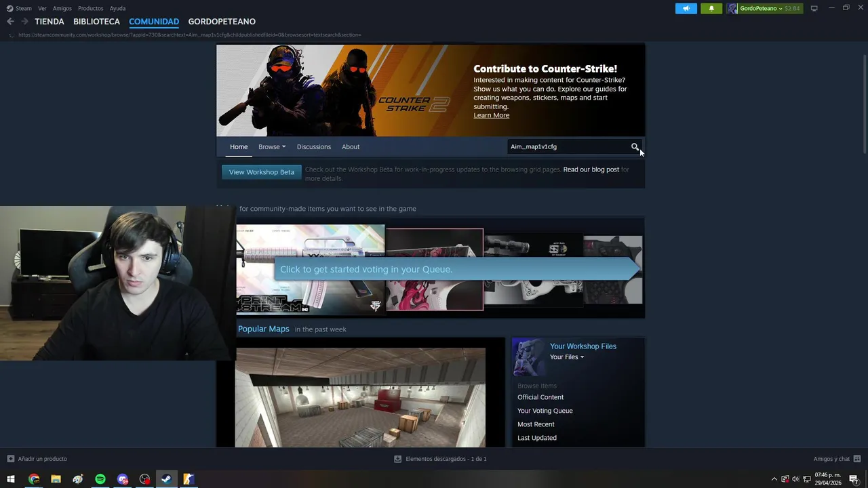Go to the TIENDA tab

click(x=50, y=22)
